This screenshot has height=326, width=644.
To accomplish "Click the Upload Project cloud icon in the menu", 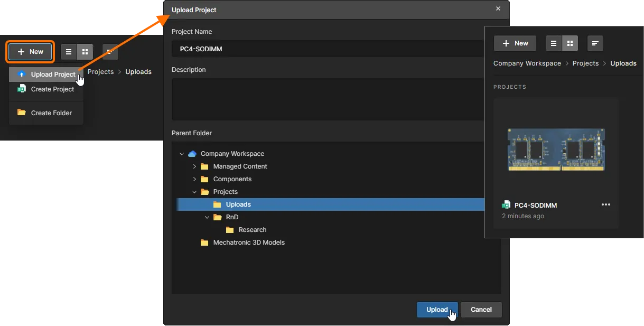I will pyautogui.click(x=22, y=74).
